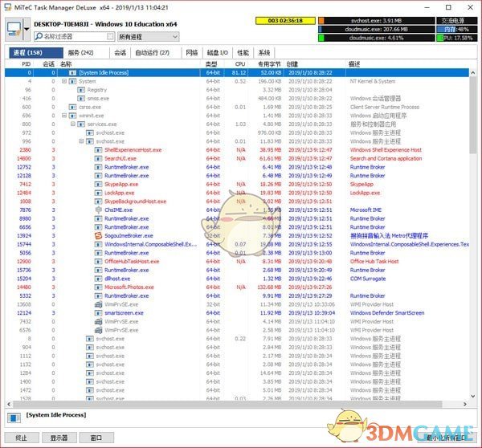Click the ChsIME.exe gear icon
The height and width of the screenshot is (448, 482).
98,210
